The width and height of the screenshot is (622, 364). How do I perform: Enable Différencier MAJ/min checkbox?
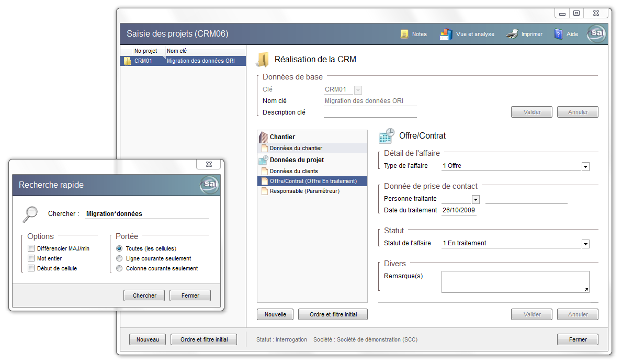[x=31, y=248]
